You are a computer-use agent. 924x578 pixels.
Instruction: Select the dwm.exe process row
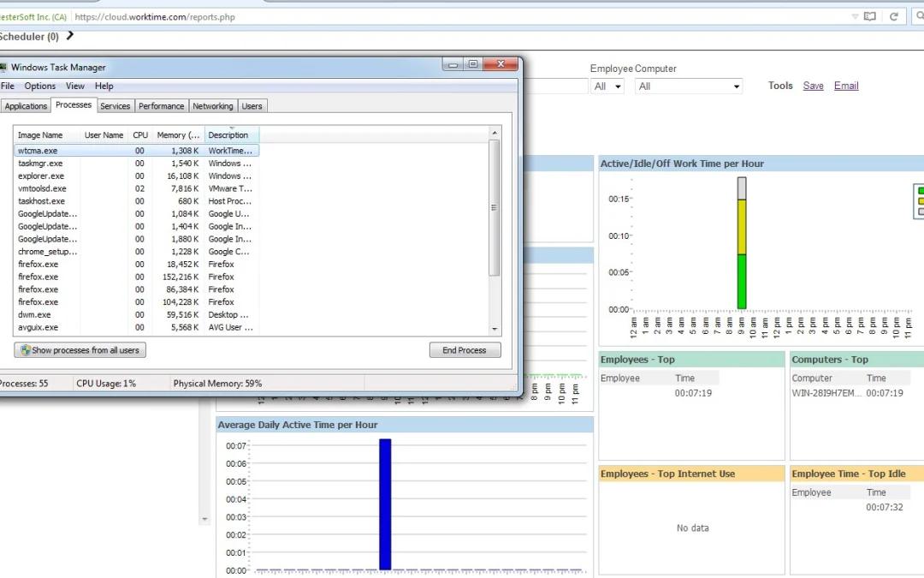click(x=137, y=314)
